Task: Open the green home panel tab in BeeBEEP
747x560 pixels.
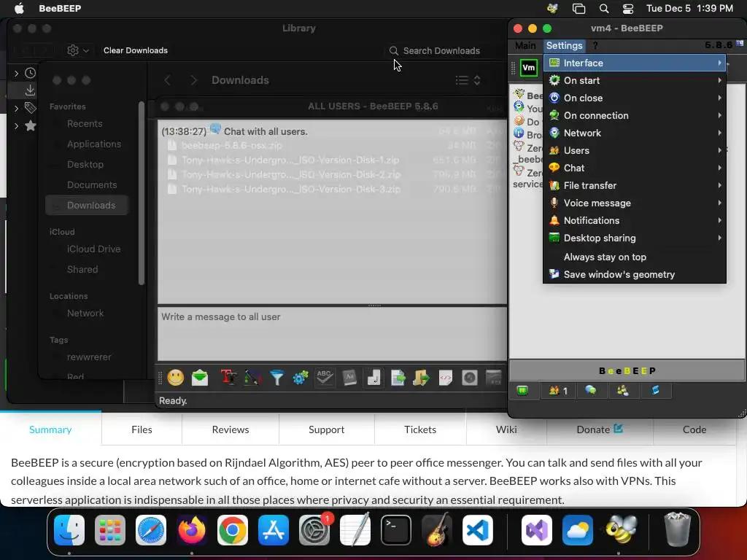Action: [x=522, y=391]
